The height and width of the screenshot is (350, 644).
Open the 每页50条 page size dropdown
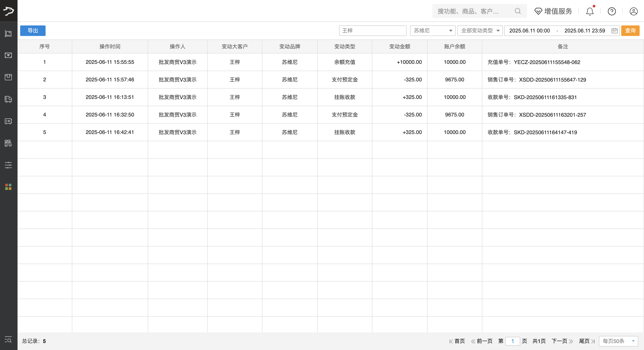pyautogui.click(x=619, y=341)
